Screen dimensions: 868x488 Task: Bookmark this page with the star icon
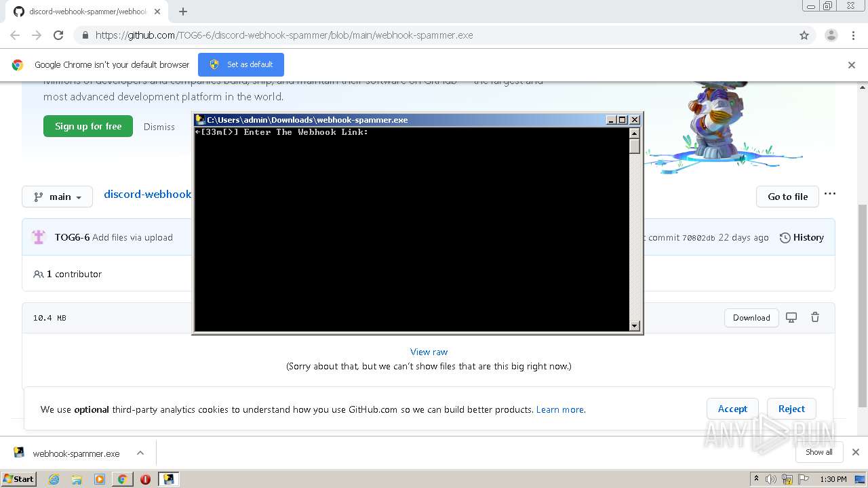[804, 35]
